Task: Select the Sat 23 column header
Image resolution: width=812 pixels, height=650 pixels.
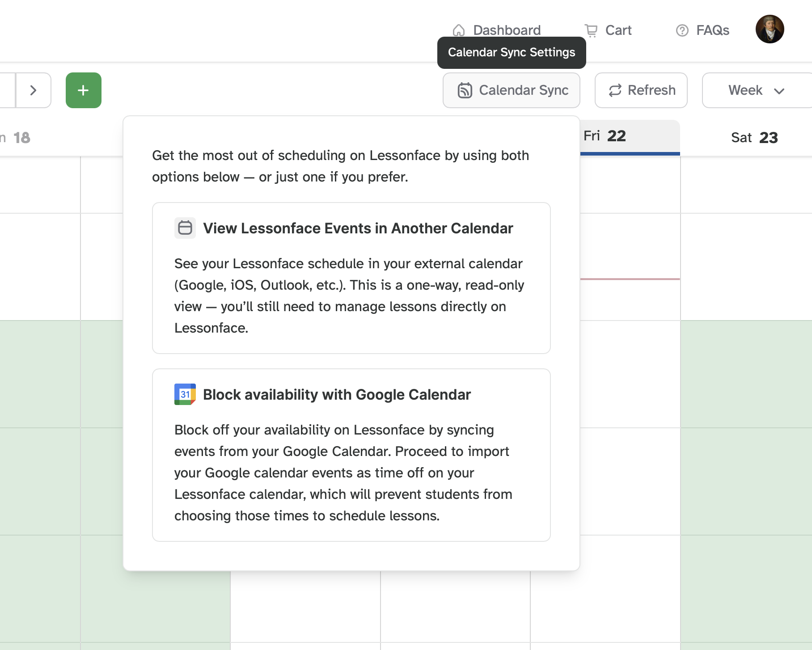Action: [x=755, y=137]
